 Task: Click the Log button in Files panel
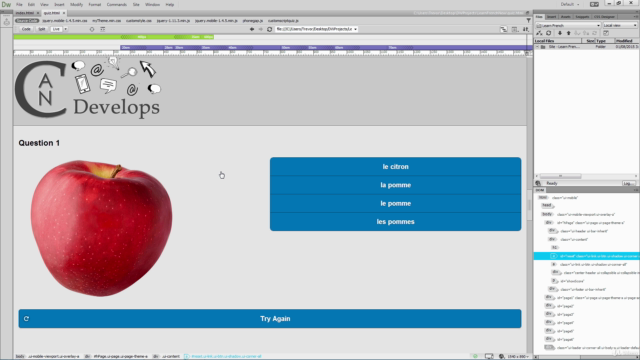[628, 183]
